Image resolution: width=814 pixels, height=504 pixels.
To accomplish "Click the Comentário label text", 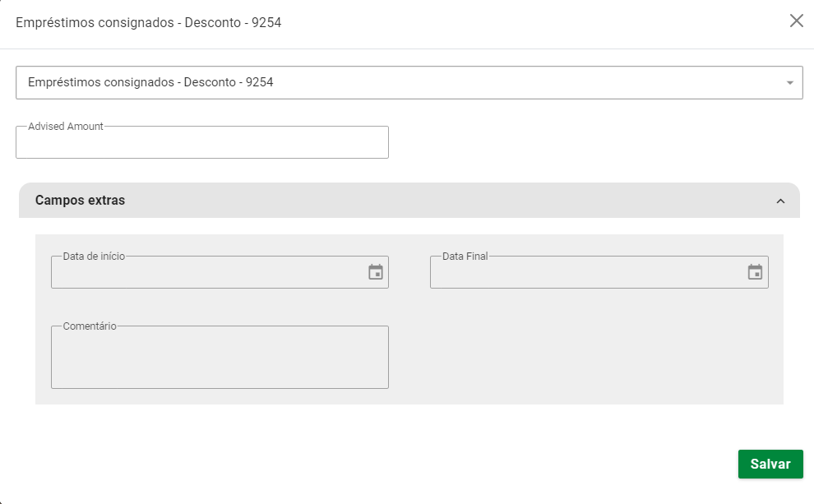I will pyautogui.click(x=90, y=326).
